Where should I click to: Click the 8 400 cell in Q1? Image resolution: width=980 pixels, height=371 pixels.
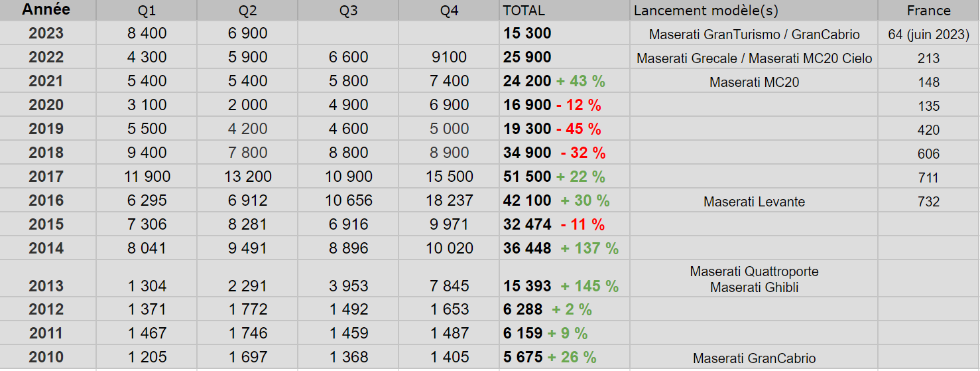(147, 33)
